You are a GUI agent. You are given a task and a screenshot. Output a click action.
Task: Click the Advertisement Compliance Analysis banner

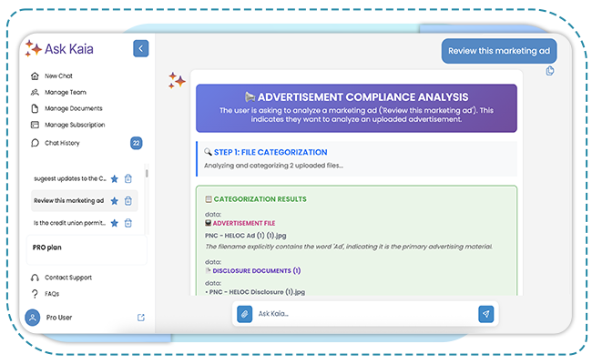click(356, 108)
